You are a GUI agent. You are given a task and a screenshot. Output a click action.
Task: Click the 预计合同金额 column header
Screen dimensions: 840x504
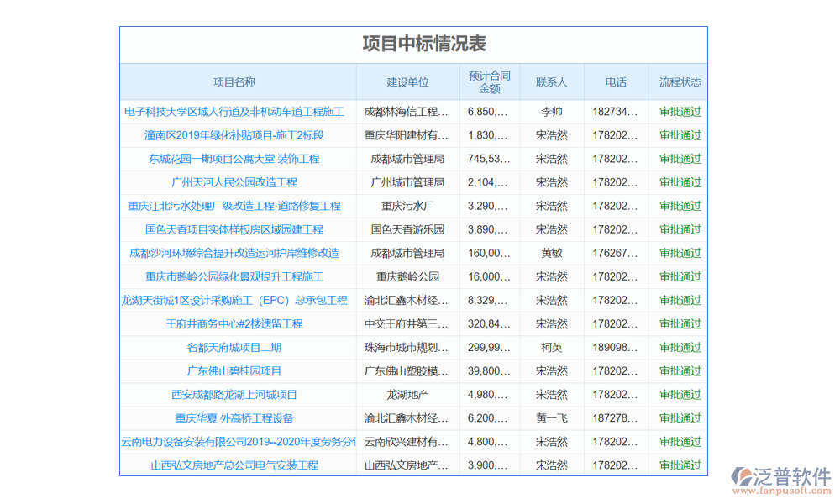tap(490, 82)
